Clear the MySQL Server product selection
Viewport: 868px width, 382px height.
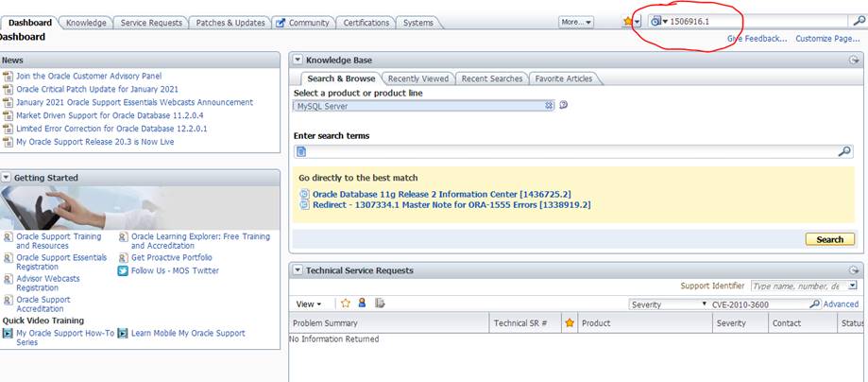pyautogui.click(x=549, y=106)
